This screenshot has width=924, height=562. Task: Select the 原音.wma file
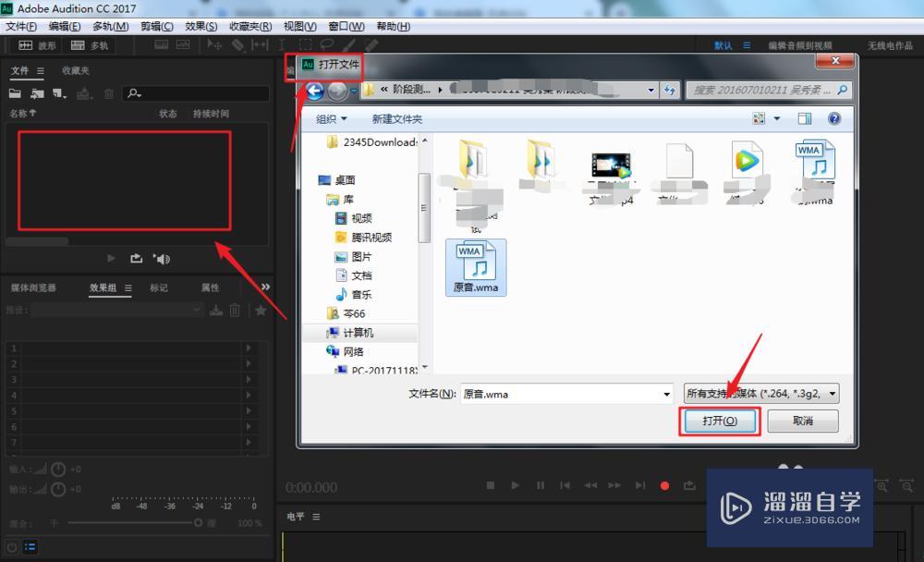click(476, 267)
